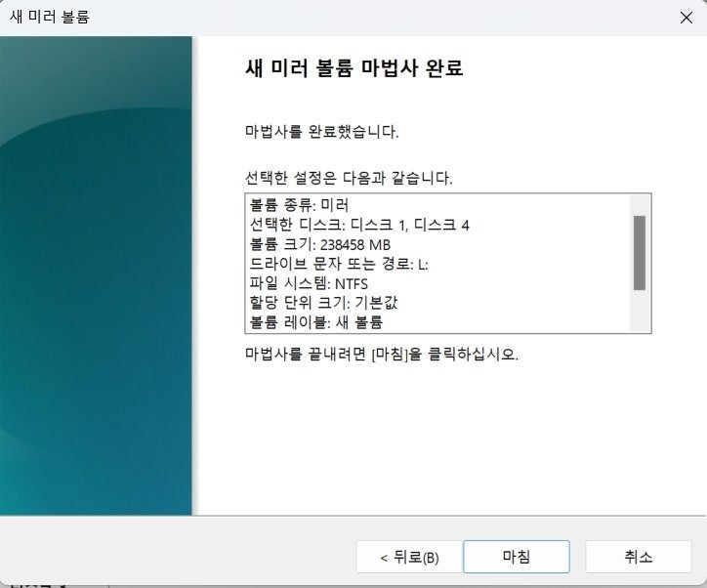The height and width of the screenshot is (588, 707).
Task: Click the 선택한 설정은 다음과 같습니다 label
Action: click(x=349, y=178)
